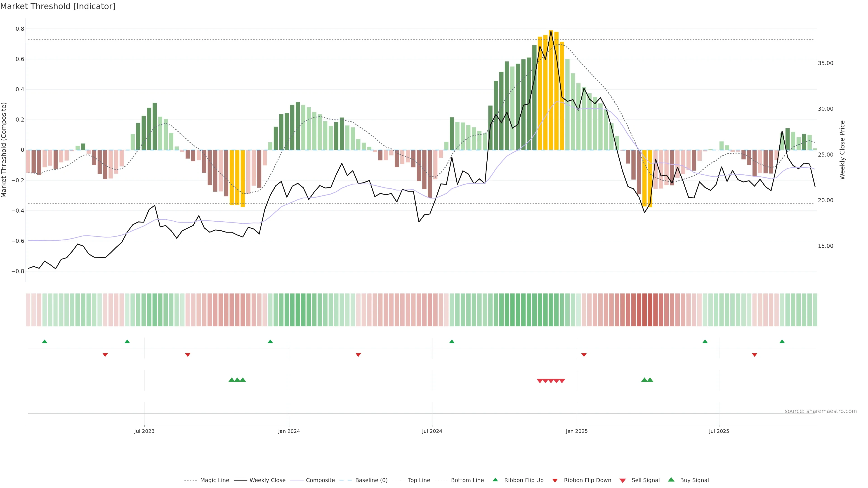Click the source: sharemaestro.com text
868x488 pixels.
[821, 411]
